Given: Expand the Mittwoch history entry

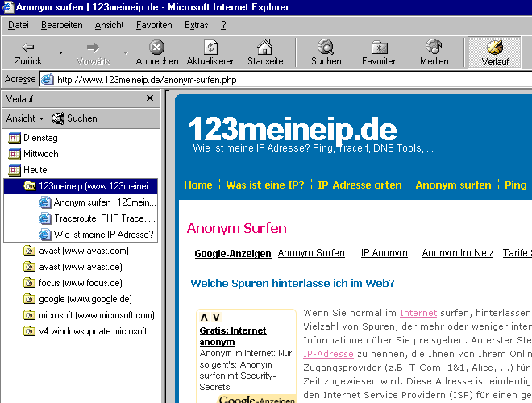Looking at the screenshot, I should [x=33, y=154].
